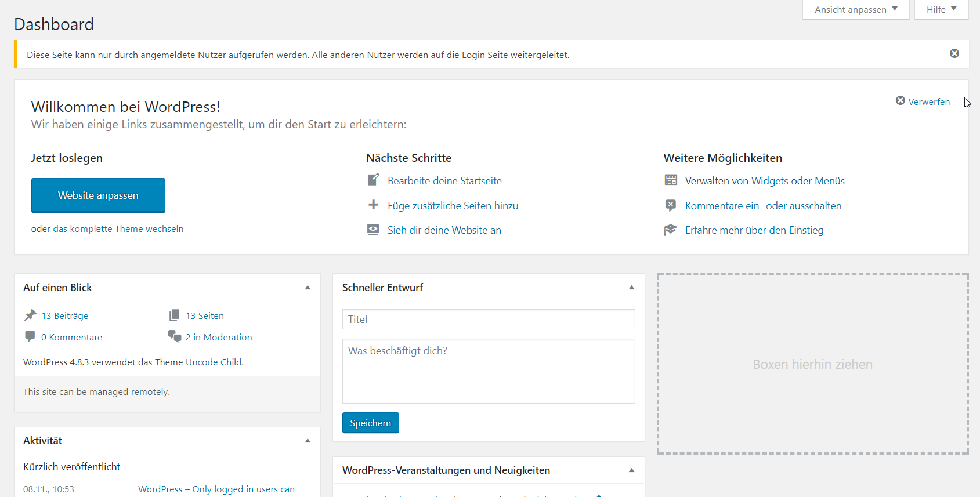This screenshot has height=497, width=980.
Task: Click the pages icon next to 13 Seiten
Action: [174, 315]
